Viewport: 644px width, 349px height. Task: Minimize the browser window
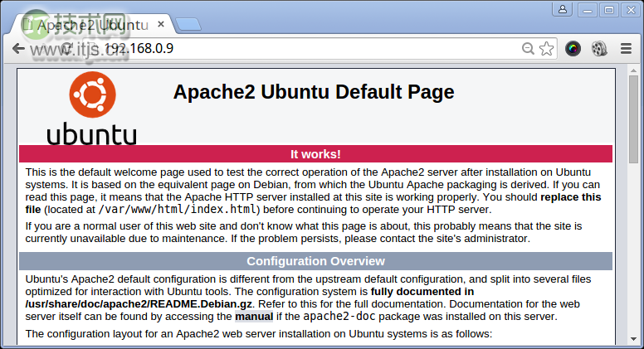pos(588,10)
